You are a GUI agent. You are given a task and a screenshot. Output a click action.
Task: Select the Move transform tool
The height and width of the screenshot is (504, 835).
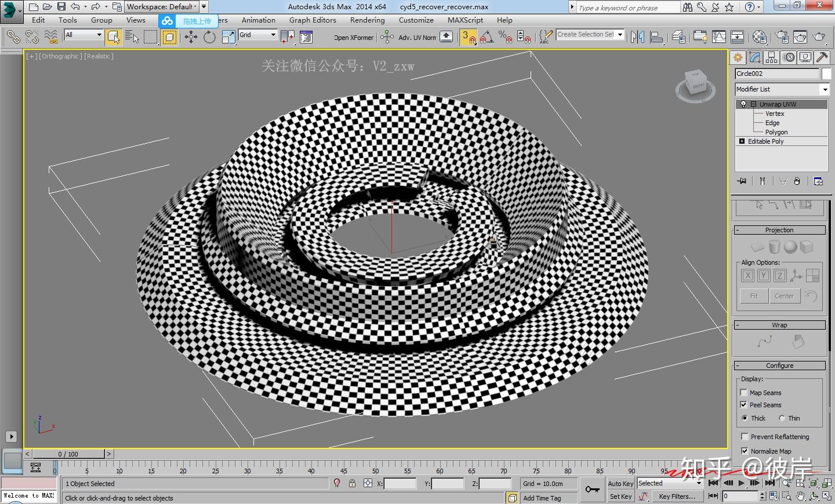191,37
